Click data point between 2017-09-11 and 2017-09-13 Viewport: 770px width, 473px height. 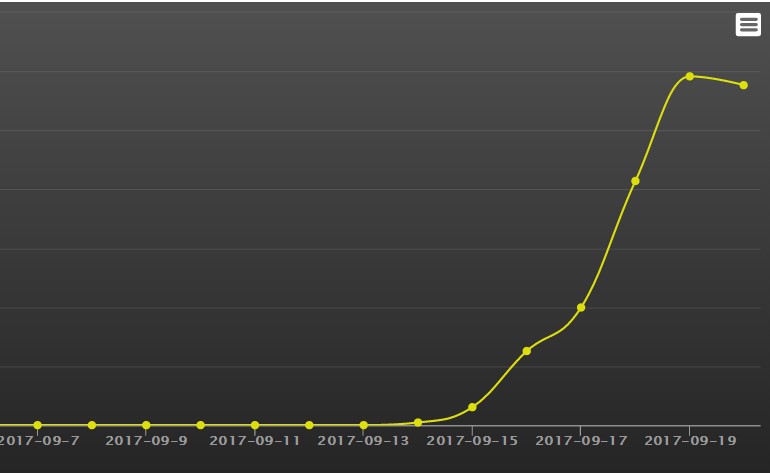coord(309,425)
